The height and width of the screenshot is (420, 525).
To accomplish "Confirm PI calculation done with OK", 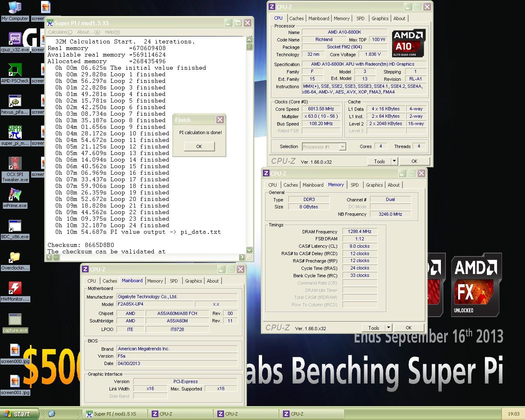I will [x=199, y=146].
